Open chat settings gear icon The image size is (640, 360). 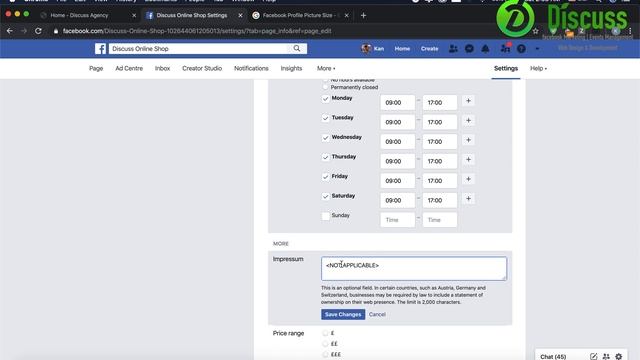click(x=619, y=356)
